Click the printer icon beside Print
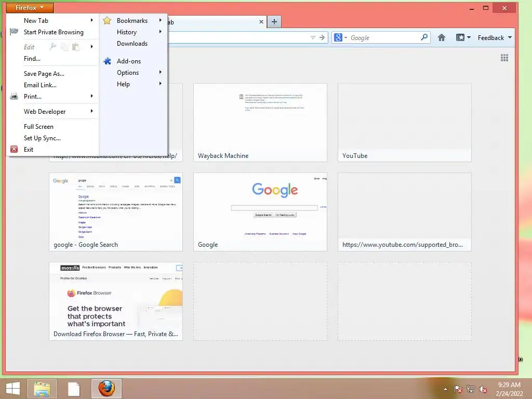This screenshot has height=399, width=532. [x=14, y=96]
